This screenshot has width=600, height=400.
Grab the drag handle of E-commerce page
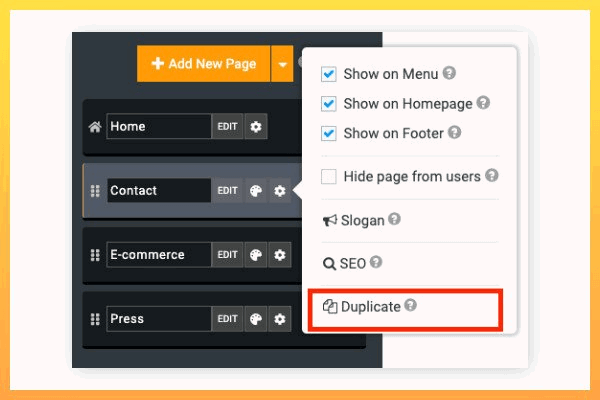[95, 255]
